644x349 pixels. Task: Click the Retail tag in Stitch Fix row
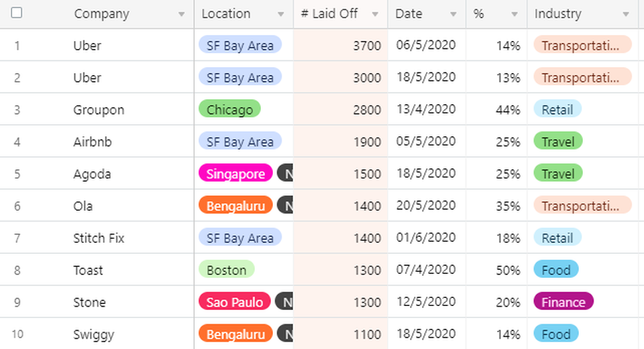(x=557, y=237)
